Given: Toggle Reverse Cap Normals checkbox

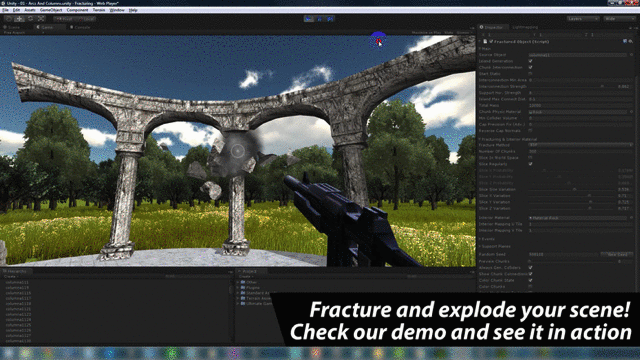Looking at the screenshot, I should (531, 131).
